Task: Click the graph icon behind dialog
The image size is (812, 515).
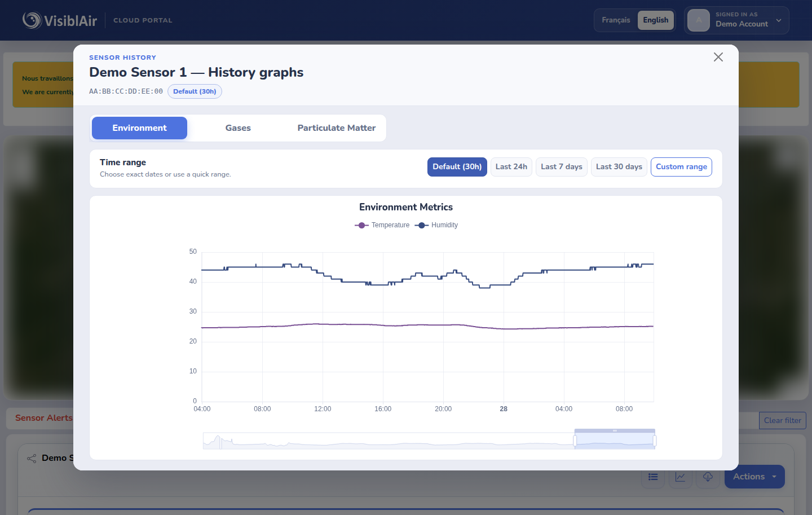Action: 681,477
